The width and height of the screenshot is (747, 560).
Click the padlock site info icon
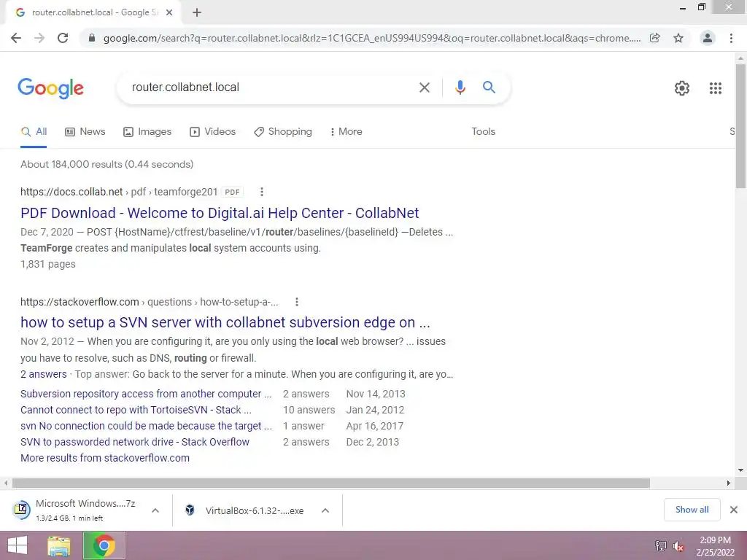(91, 38)
